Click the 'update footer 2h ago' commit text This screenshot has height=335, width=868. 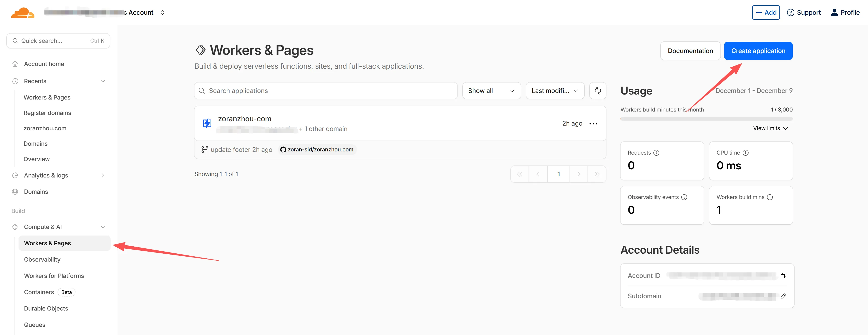(x=241, y=150)
